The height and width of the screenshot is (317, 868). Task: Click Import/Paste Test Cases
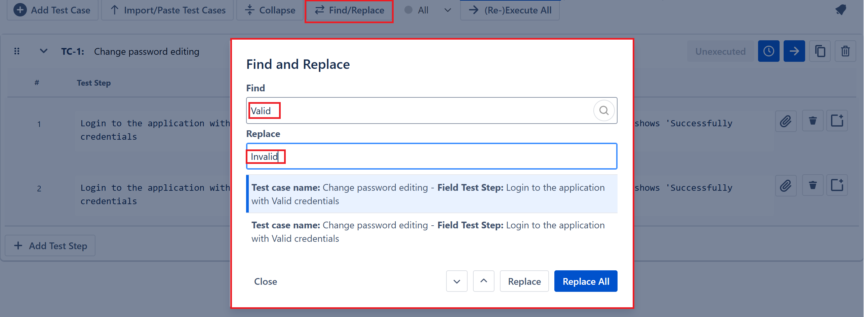tap(167, 10)
